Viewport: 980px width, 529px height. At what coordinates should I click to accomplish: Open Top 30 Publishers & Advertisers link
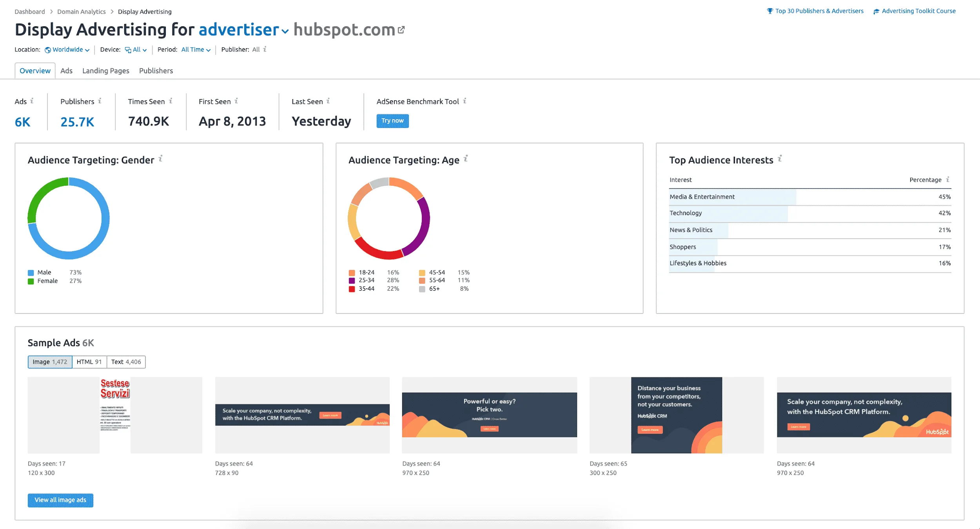click(819, 11)
